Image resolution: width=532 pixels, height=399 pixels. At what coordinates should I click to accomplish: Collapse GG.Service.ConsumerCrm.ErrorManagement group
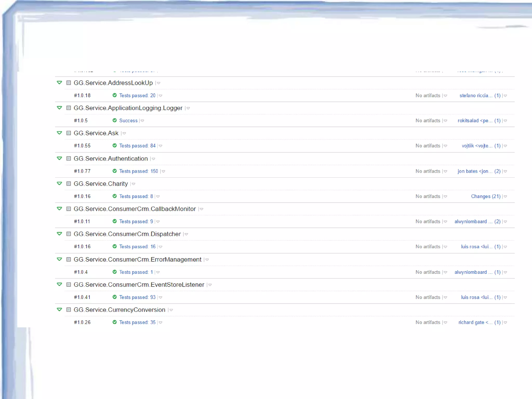coord(59,259)
